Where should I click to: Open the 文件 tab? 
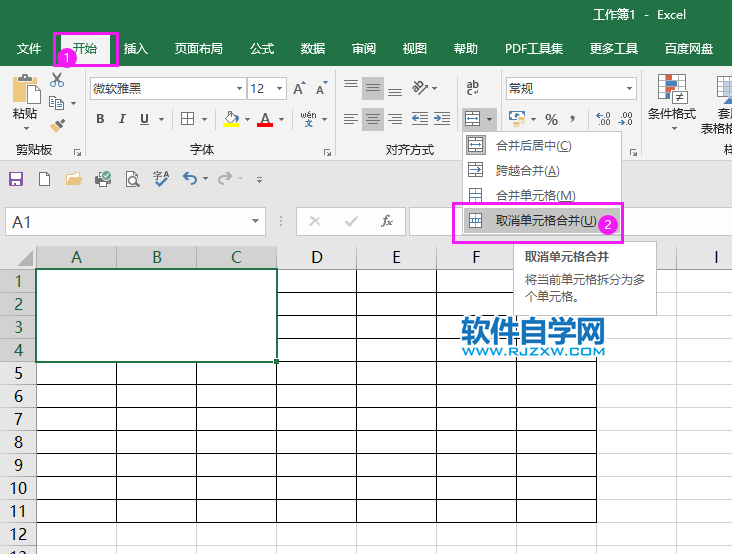coord(29,49)
